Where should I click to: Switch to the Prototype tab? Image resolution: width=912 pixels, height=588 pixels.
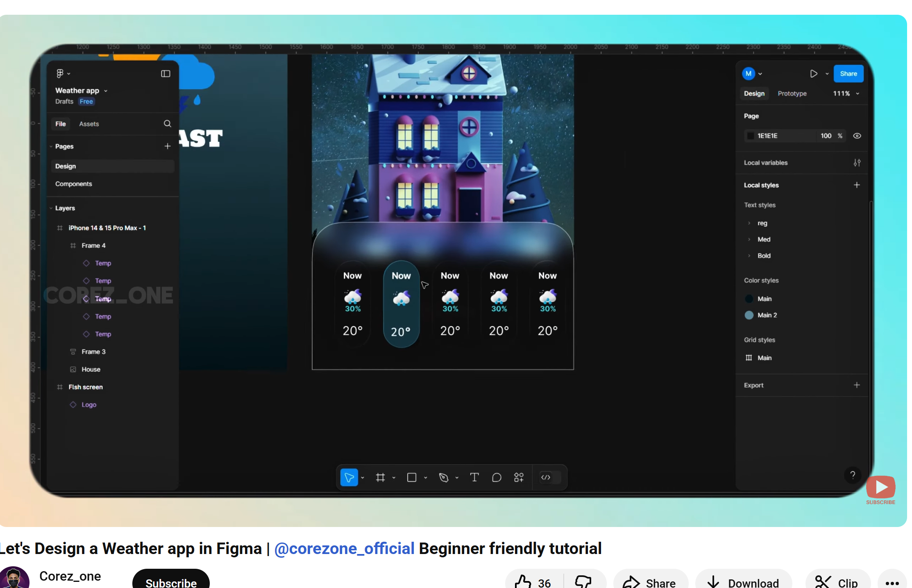coord(792,94)
